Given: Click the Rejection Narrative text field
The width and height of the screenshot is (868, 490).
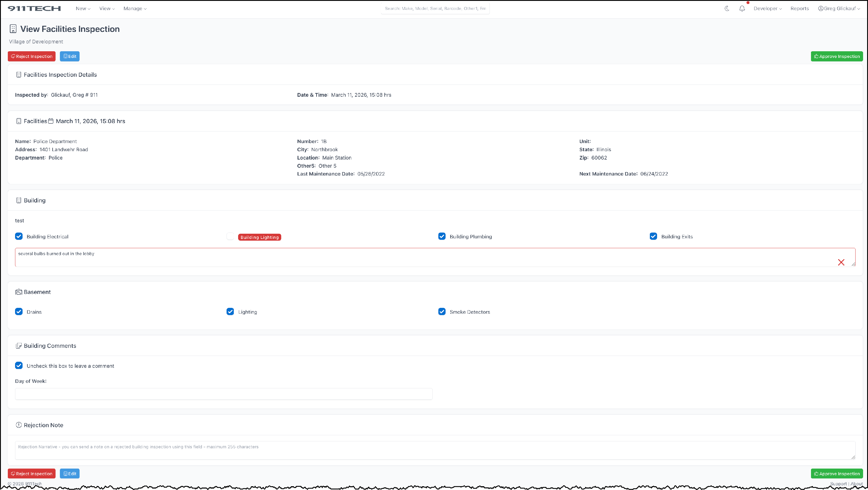Looking at the screenshot, I should pos(435,450).
